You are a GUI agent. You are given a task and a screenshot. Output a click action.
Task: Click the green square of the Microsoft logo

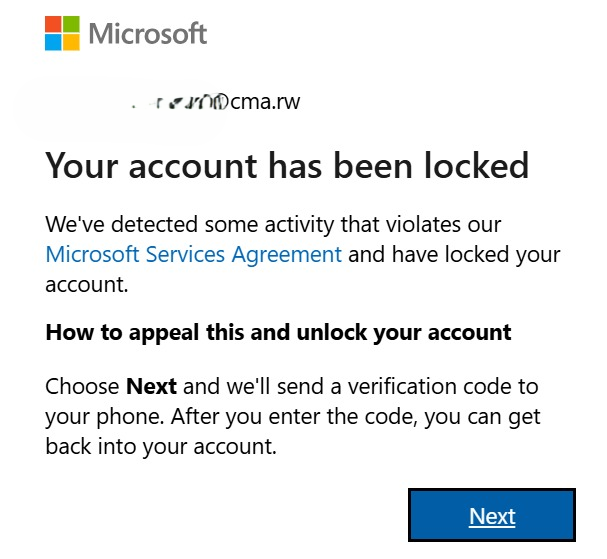point(71,24)
